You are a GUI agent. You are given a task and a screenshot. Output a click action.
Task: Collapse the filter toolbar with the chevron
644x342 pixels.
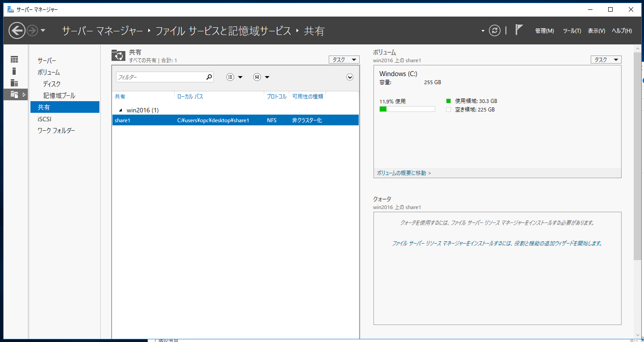click(x=350, y=77)
